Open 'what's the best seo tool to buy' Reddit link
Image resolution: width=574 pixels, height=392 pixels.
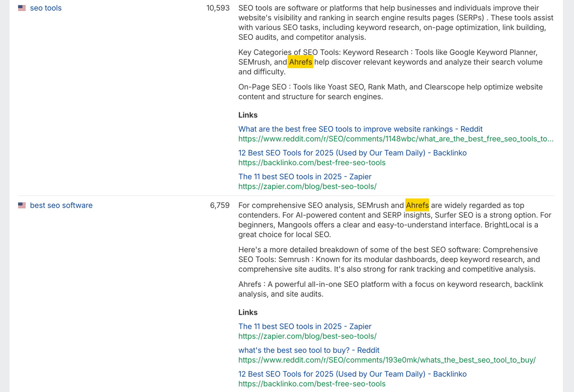coord(309,350)
